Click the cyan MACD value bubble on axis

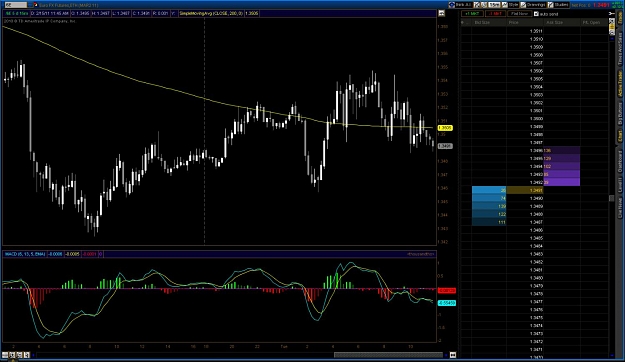tap(446, 303)
